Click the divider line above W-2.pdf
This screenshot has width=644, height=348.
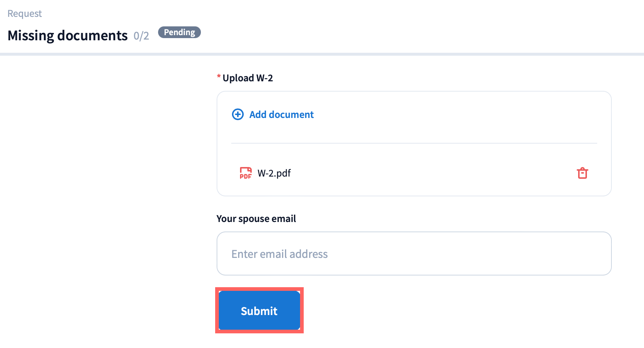[414, 143]
